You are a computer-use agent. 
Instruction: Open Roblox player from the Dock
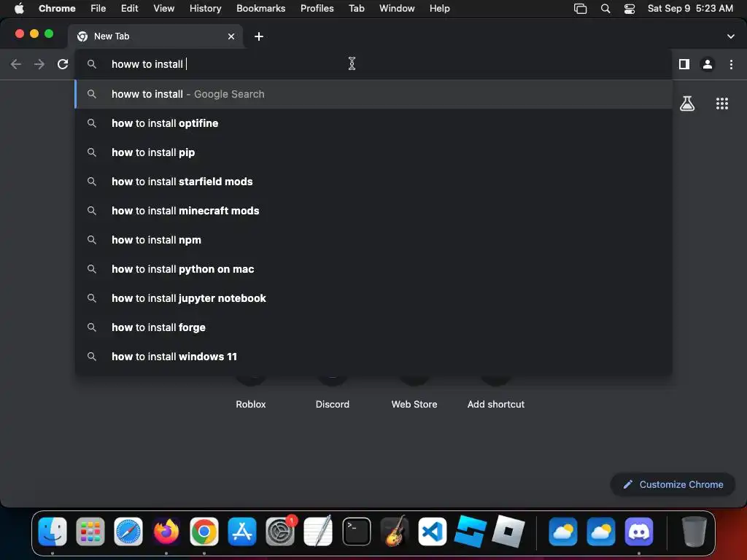click(508, 531)
